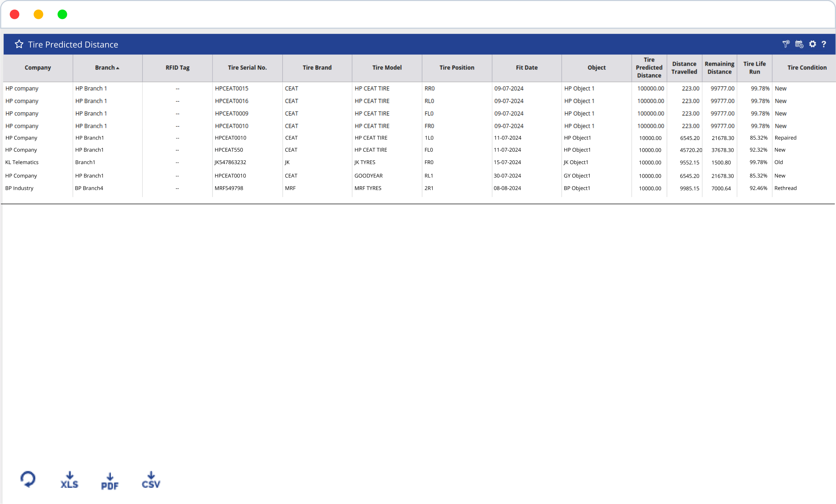836x504 pixels.
Task: Download report as PDF
Action: [x=110, y=481]
